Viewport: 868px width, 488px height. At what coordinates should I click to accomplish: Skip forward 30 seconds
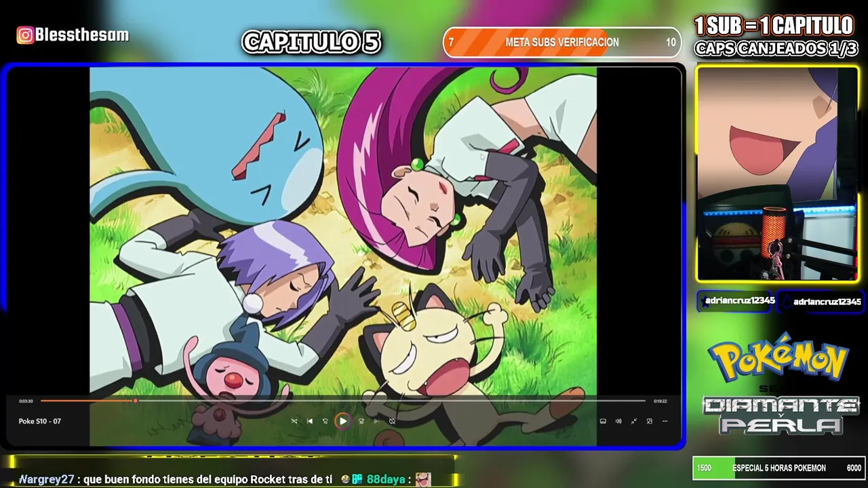(361, 421)
